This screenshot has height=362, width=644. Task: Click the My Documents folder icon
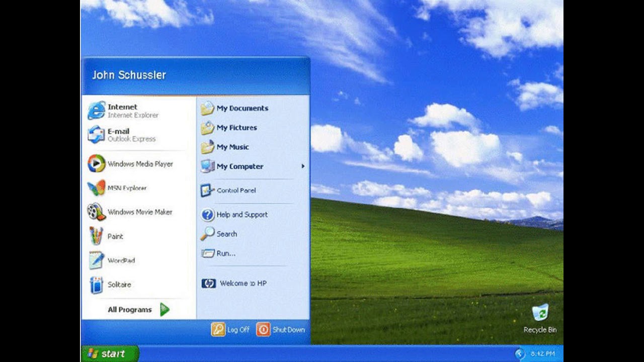coord(208,108)
